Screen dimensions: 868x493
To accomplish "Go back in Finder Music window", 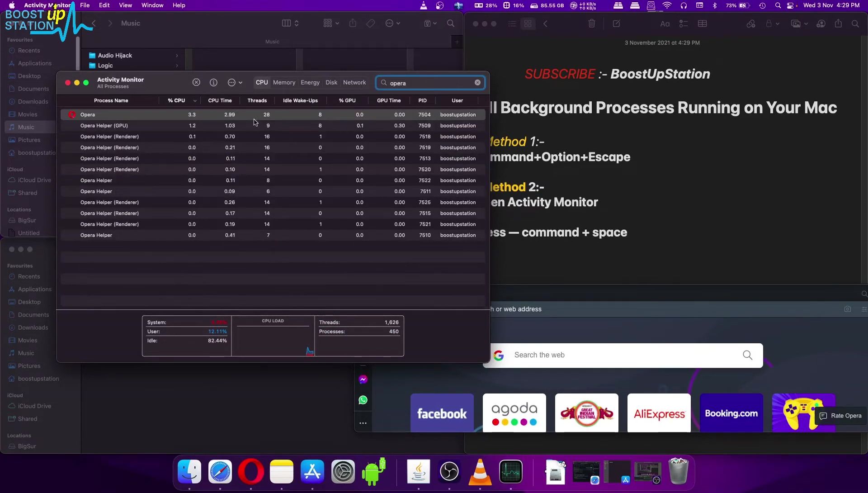I will (x=94, y=24).
